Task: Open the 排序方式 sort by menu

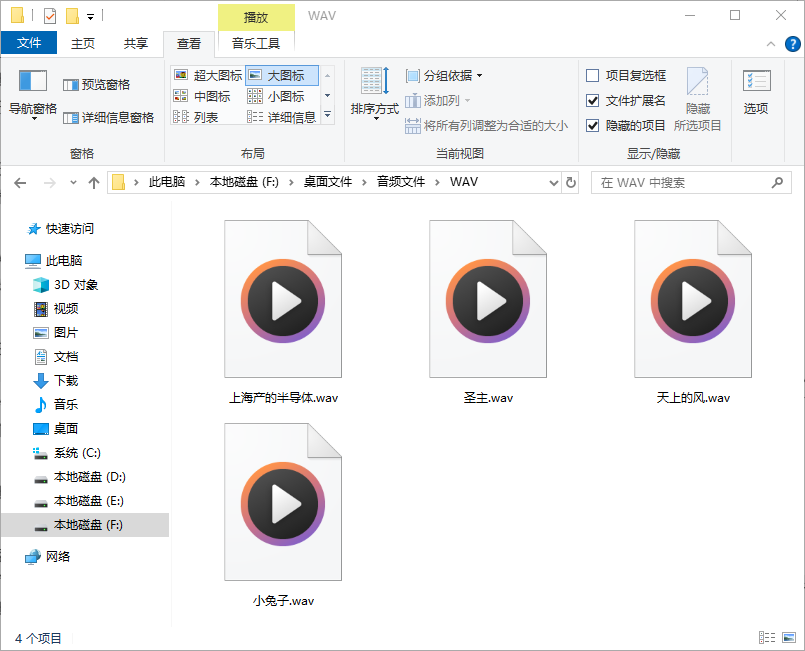Action: pyautogui.click(x=375, y=94)
